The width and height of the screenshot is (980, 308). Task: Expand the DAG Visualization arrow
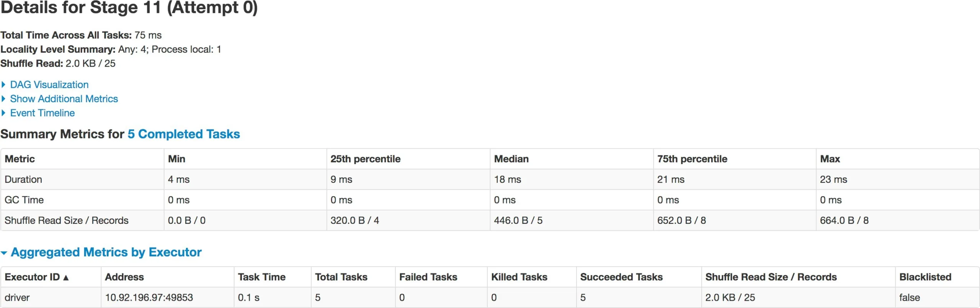tap(3, 85)
